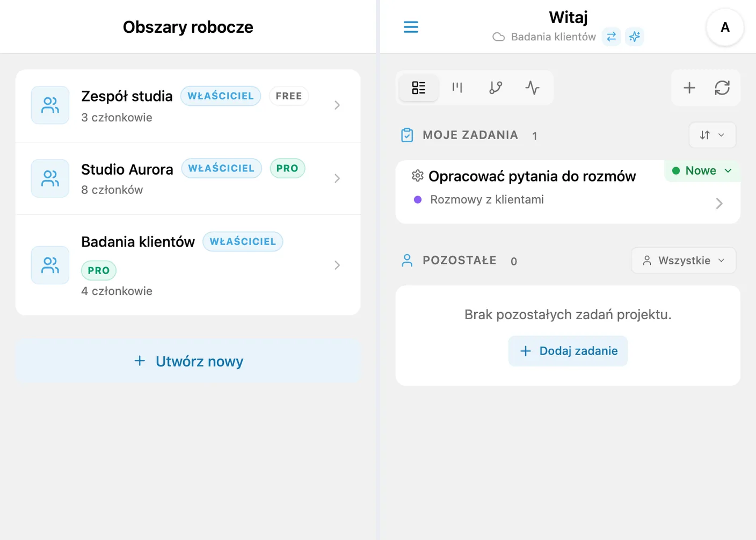Image resolution: width=756 pixels, height=540 pixels.
Task: Click the clipboard icon beside MOJE ZADANIA
Action: click(408, 135)
